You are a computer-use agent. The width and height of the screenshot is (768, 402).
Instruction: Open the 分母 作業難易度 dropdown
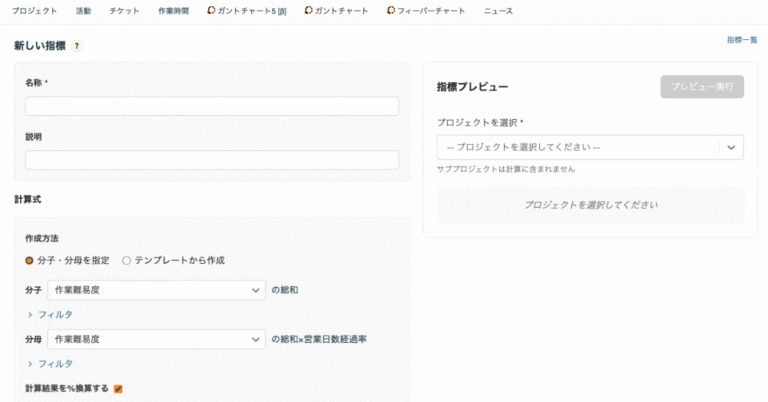tap(155, 339)
